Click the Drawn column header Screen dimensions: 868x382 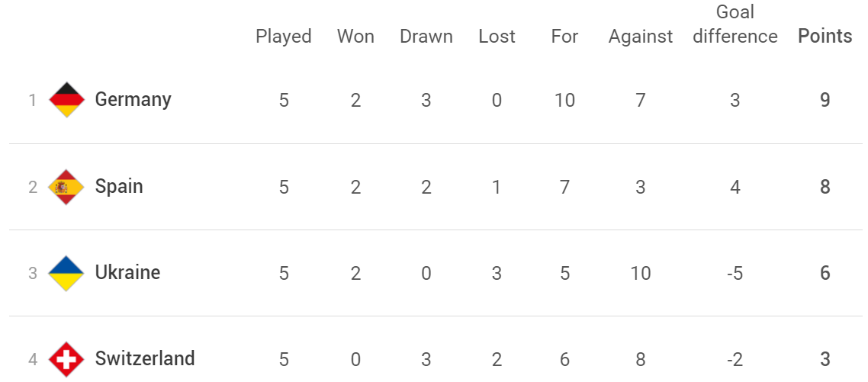426,37
